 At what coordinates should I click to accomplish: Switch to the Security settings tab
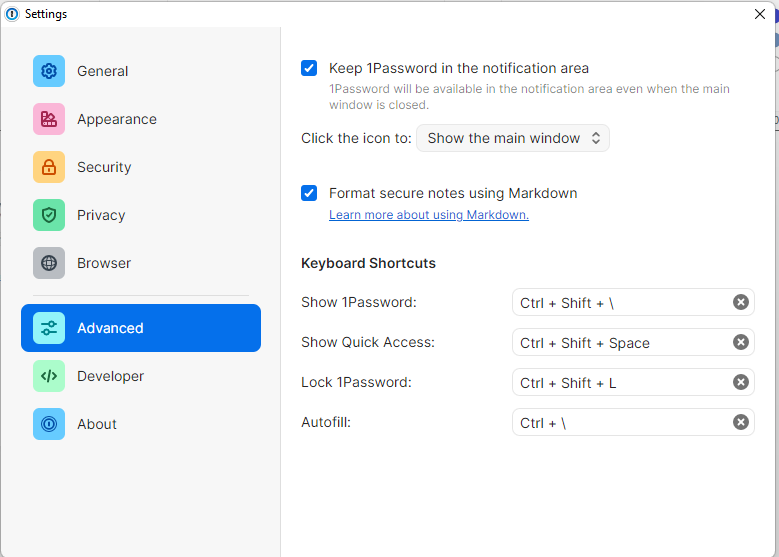tap(104, 167)
